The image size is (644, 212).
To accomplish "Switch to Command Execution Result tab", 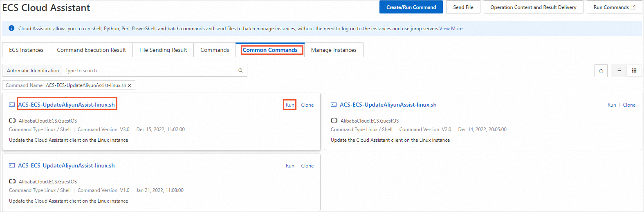I will point(91,50).
